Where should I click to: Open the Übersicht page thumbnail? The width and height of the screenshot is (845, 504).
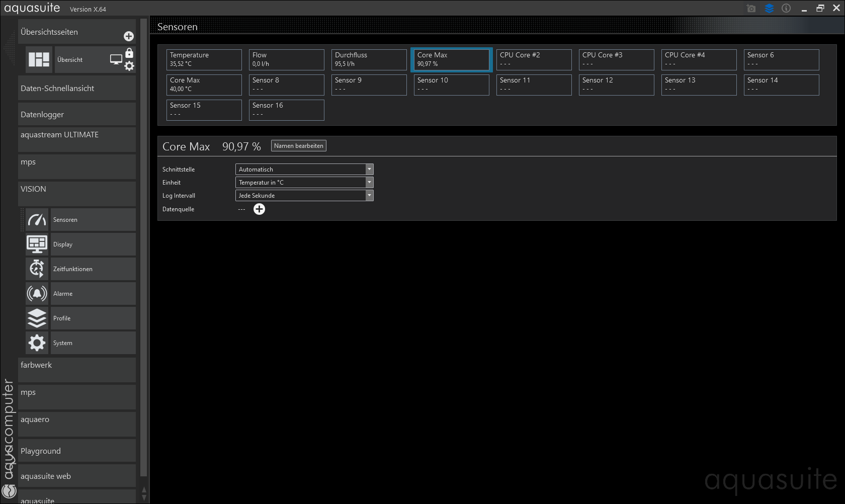point(39,60)
